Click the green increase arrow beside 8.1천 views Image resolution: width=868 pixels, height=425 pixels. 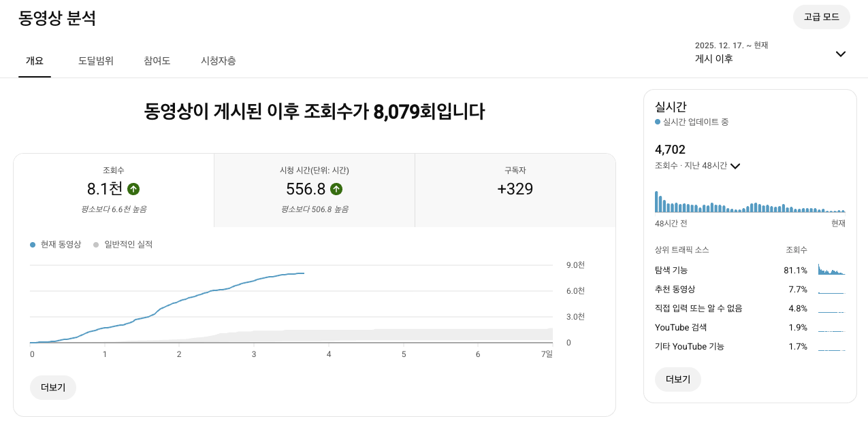[x=133, y=189]
